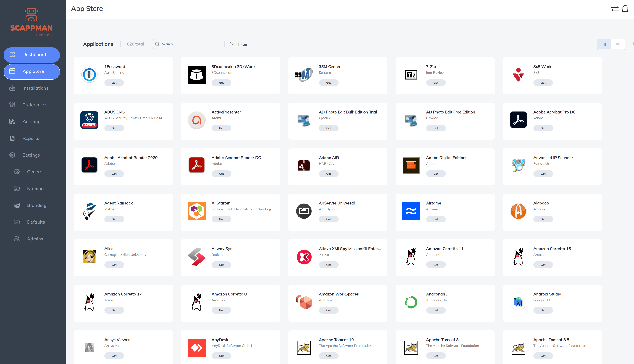Open Preferences from the sidebar
Image resolution: width=634 pixels, height=364 pixels.
(35, 105)
